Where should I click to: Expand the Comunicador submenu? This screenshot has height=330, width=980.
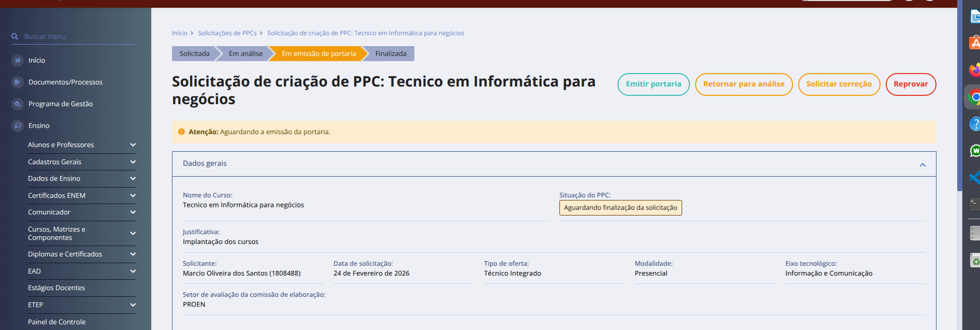tap(133, 212)
